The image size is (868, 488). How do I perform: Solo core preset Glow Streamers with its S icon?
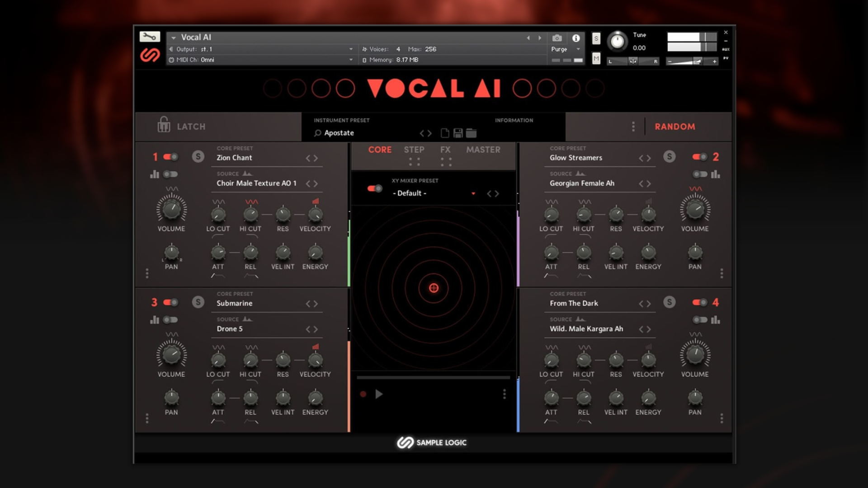(x=670, y=157)
